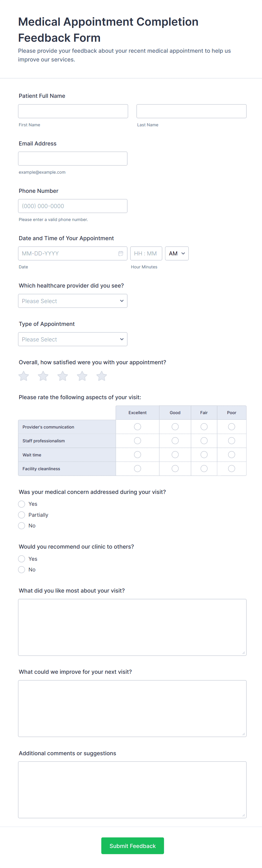Click the Submit Feedback button

[x=132, y=846]
